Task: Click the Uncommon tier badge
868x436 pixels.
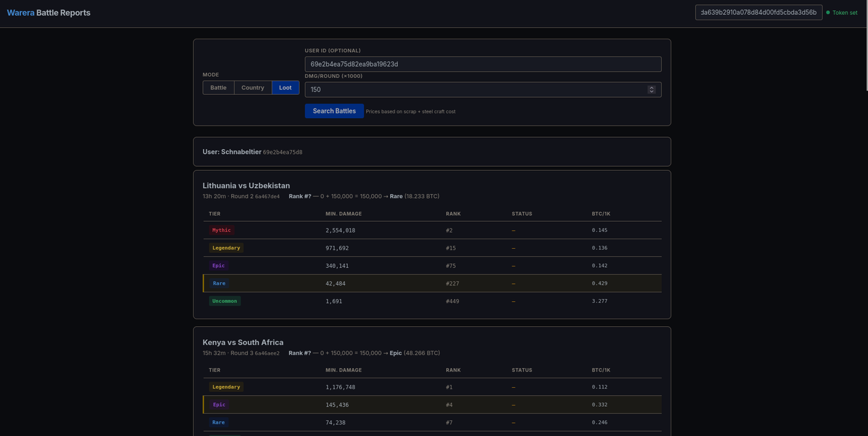Action: 224,301
